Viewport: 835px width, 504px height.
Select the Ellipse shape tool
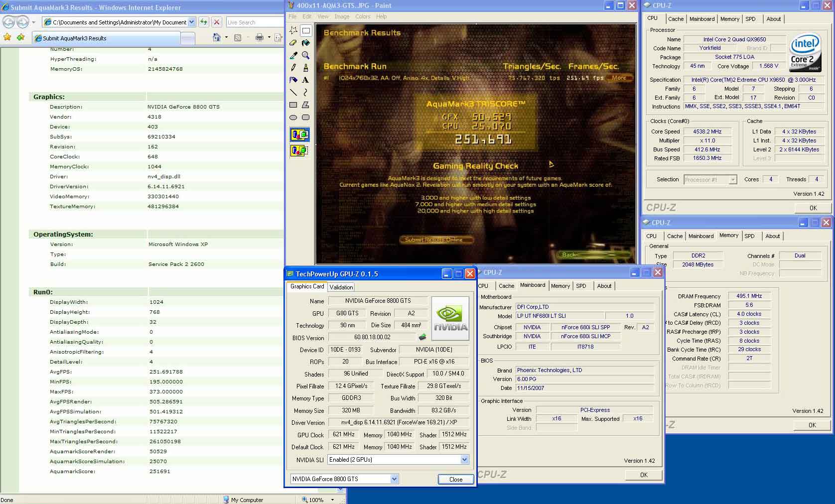click(293, 117)
